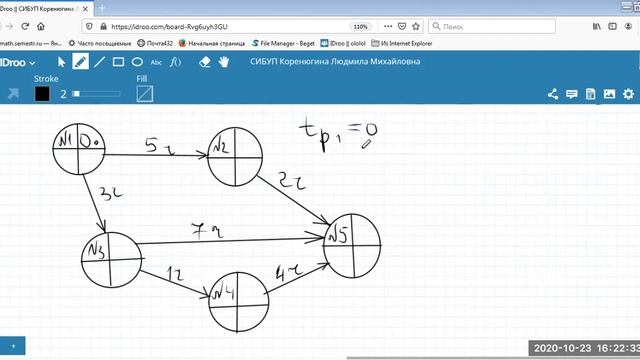Click the N5 node circle on canvas
The height and width of the screenshot is (360, 640).
[352, 246]
